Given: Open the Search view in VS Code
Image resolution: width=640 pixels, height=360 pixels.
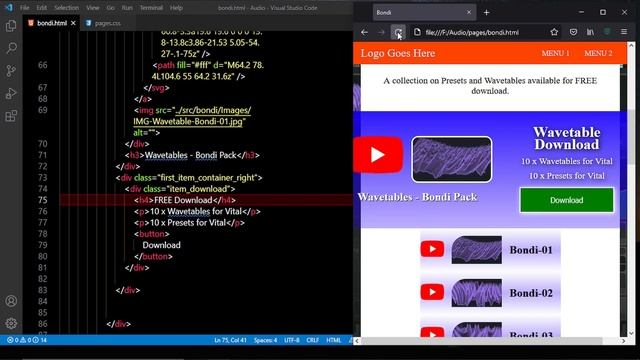Looking at the screenshot, I should tap(11, 48).
